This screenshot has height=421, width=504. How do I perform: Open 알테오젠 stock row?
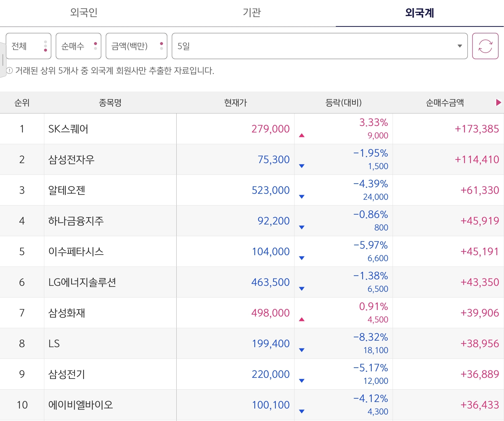[252, 190]
